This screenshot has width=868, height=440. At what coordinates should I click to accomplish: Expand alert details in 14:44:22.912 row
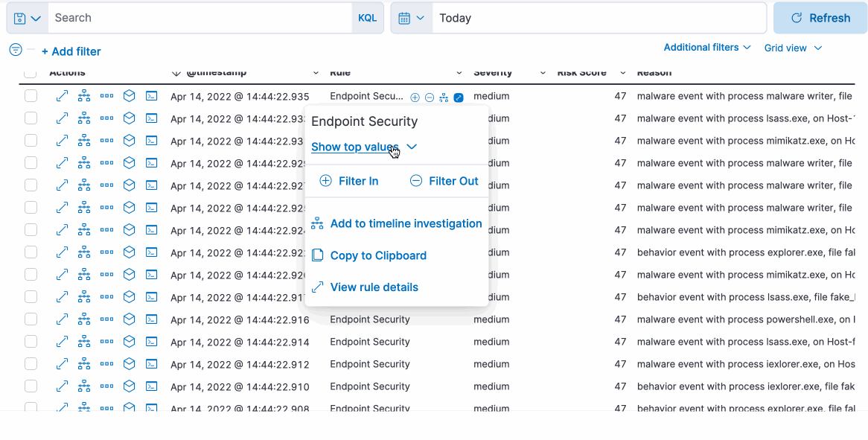[x=62, y=364]
